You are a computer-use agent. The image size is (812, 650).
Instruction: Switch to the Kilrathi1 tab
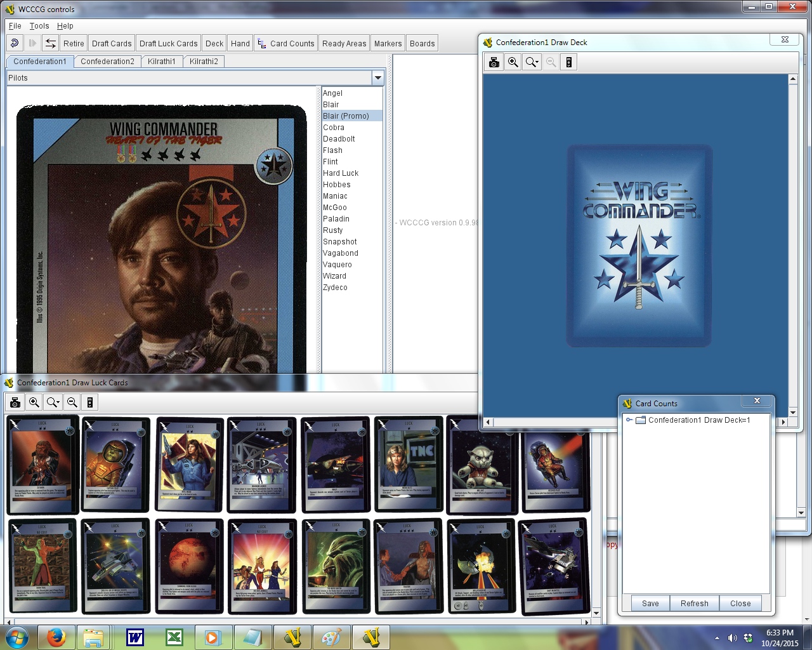tap(161, 62)
